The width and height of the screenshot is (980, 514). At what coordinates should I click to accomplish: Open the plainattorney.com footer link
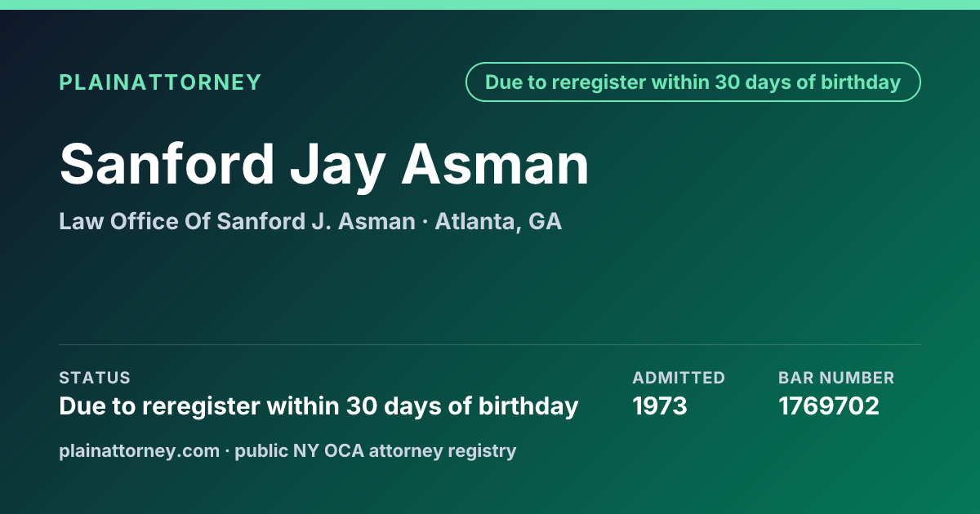(140, 450)
